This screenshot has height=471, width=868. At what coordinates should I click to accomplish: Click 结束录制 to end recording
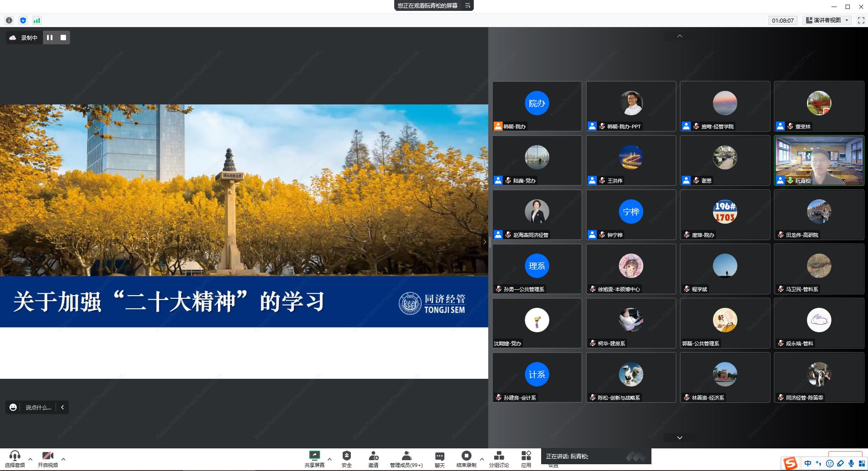466,459
